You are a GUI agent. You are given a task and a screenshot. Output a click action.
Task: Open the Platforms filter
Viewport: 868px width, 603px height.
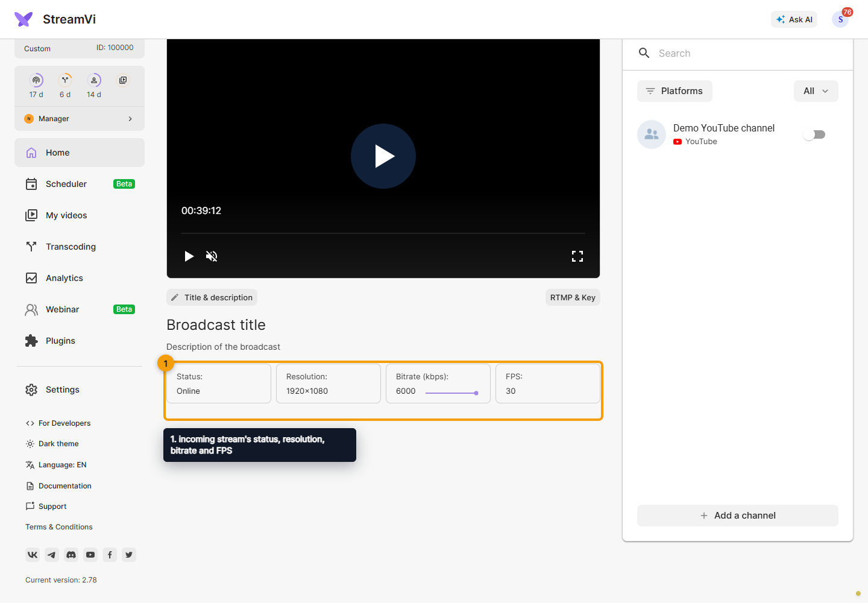click(675, 91)
